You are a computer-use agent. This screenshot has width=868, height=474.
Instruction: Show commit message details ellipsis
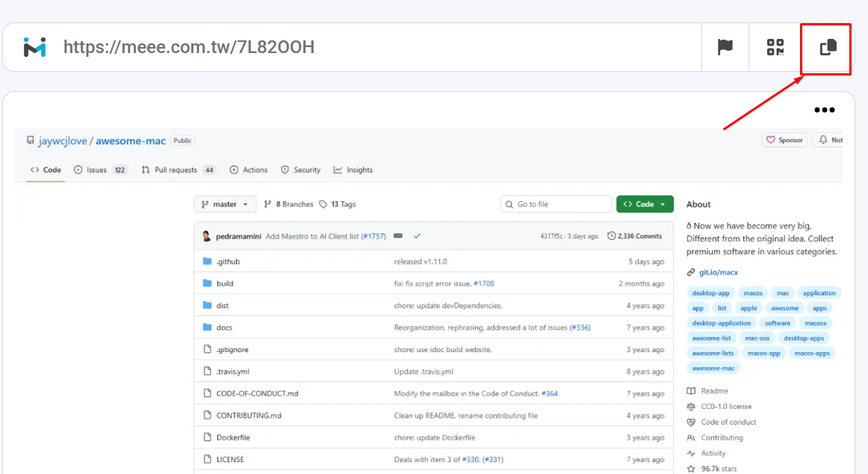pyautogui.click(x=398, y=236)
